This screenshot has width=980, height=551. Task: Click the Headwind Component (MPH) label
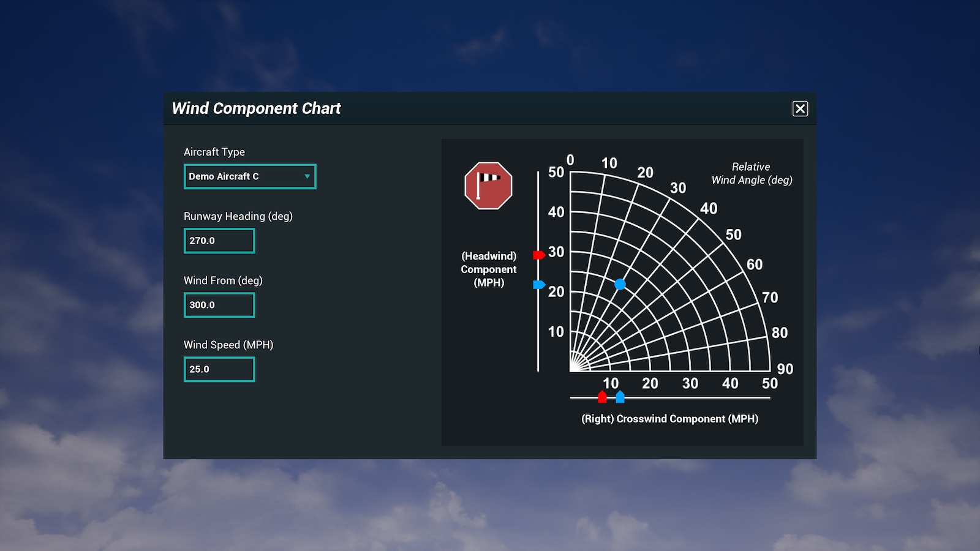pyautogui.click(x=489, y=269)
